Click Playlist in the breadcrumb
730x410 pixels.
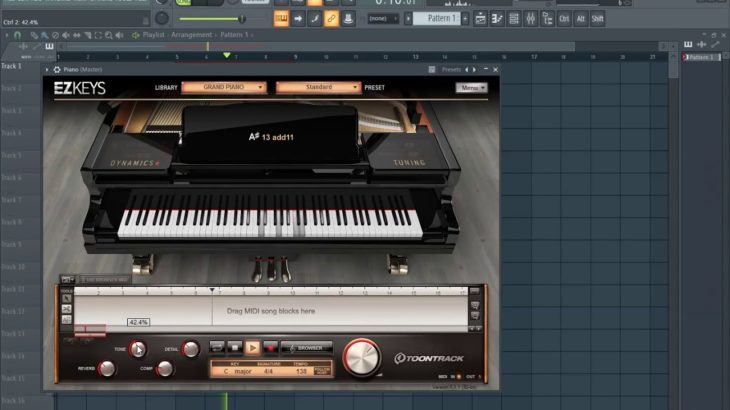tap(153, 35)
